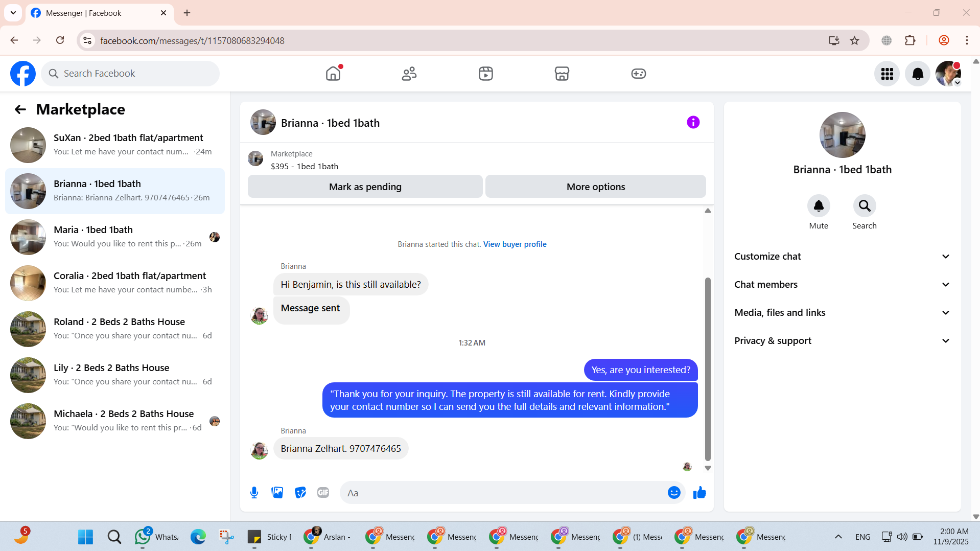Open Lily 2 Beds 2 Baths House chat
This screenshot has width=980, height=551.
pyautogui.click(x=115, y=375)
